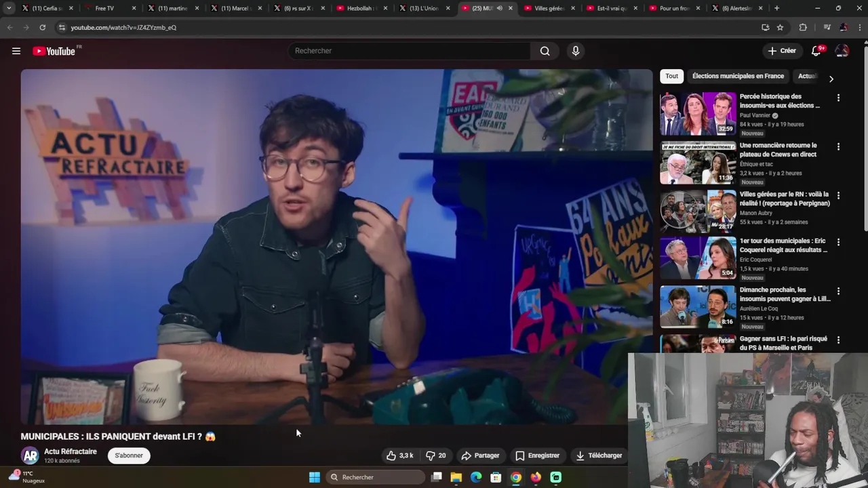Play Percée historique des insoumis thumbnail

pos(698,114)
